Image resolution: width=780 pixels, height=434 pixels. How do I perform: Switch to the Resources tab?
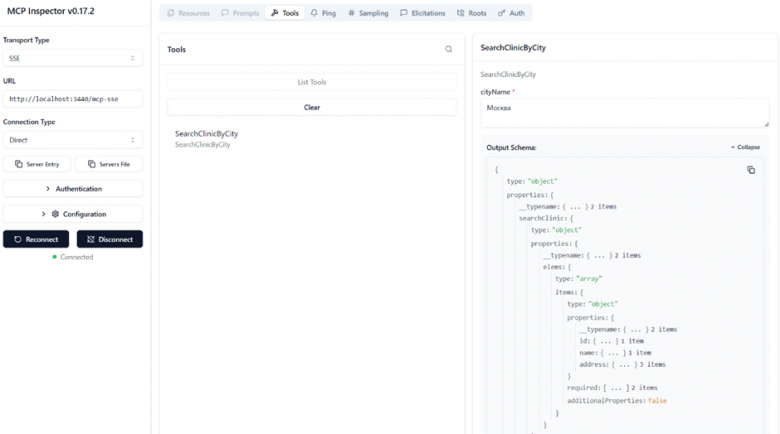189,13
